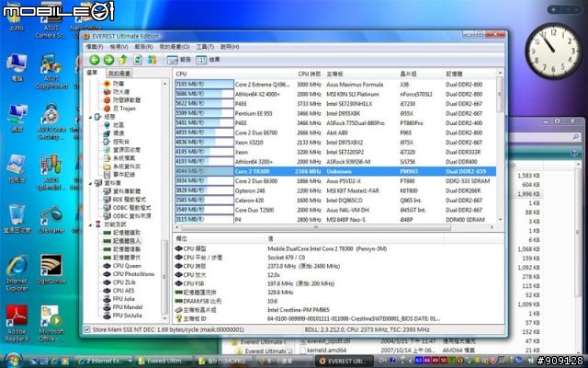Open the 工具(T) menu
588x368 pixels.
[205, 47]
